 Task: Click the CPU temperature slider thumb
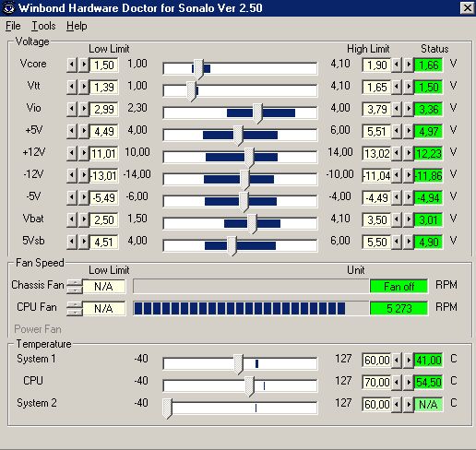pyautogui.click(x=250, y=386)
